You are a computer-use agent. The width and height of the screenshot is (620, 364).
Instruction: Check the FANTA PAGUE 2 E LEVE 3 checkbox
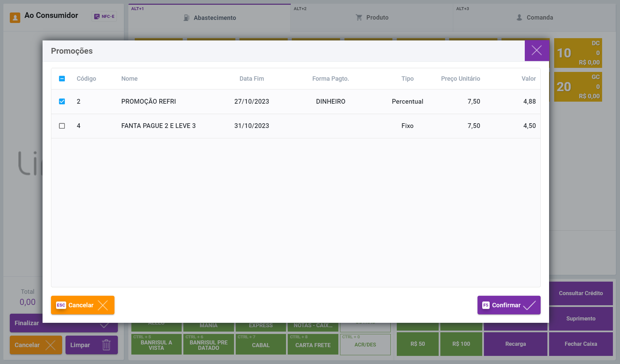click(x=62, y=126)
